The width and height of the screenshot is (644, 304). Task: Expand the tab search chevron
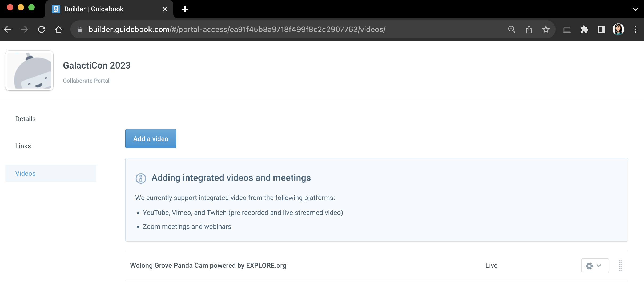[635, 9]
